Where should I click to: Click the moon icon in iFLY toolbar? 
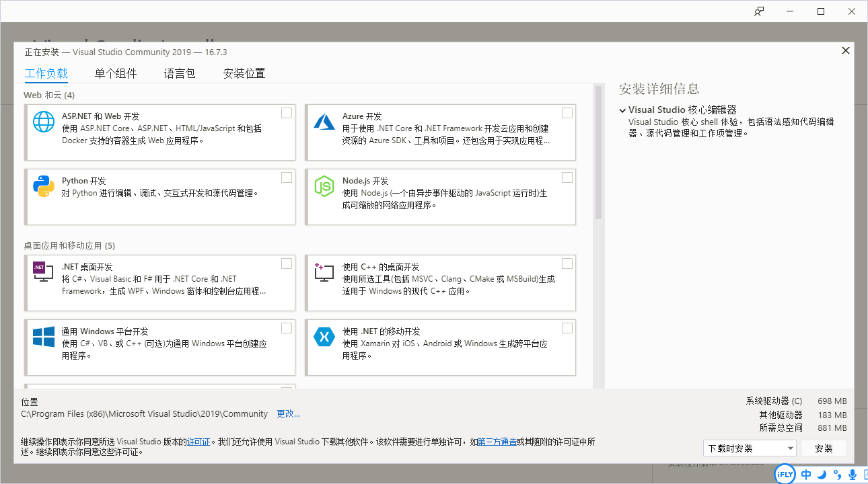pyautogui.click(x=822, y=475)
